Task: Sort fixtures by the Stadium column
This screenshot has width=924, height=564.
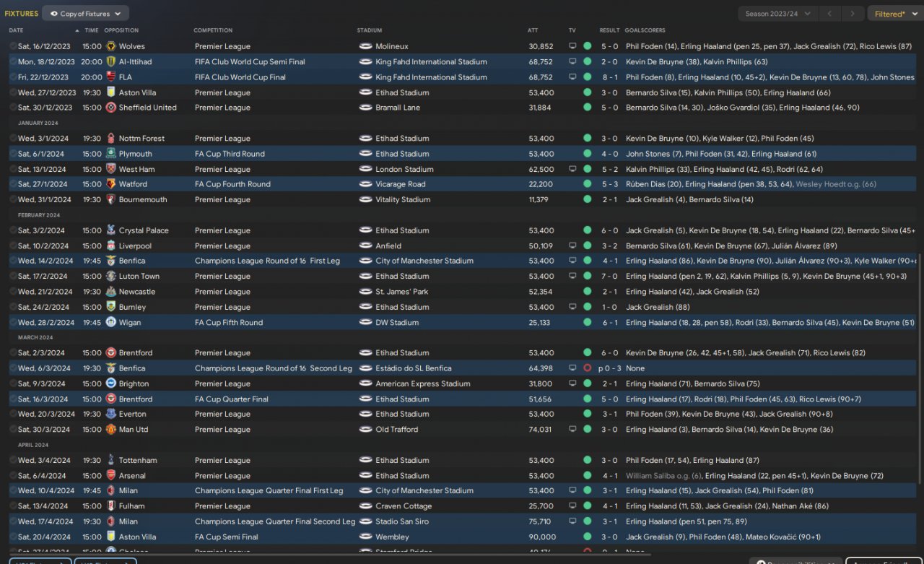Action: click(370, 30)
